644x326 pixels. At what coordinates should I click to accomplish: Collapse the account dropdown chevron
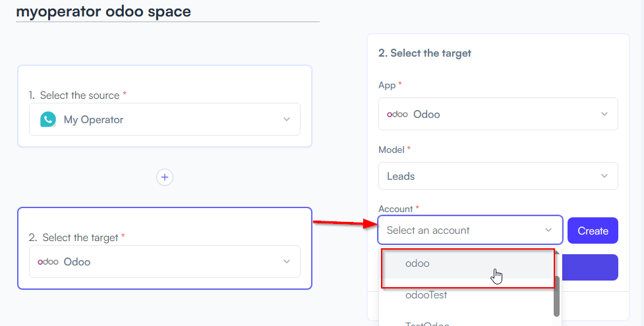click(548, 230)
